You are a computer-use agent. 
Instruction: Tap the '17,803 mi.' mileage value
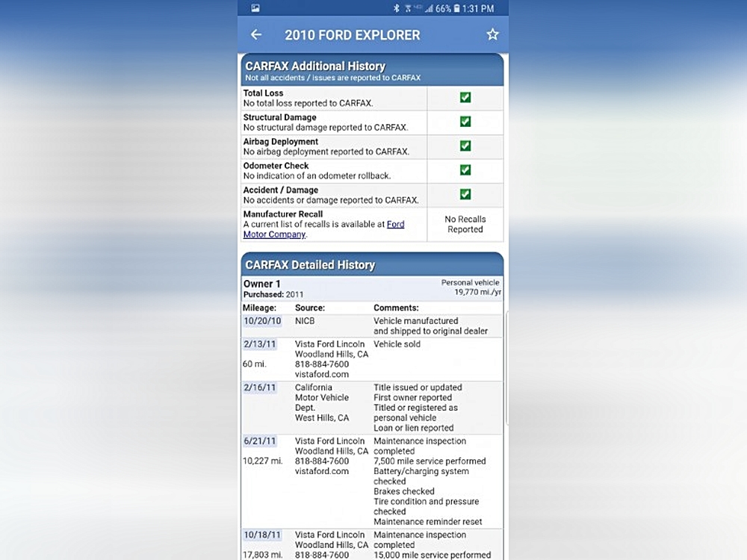[262, 555]
